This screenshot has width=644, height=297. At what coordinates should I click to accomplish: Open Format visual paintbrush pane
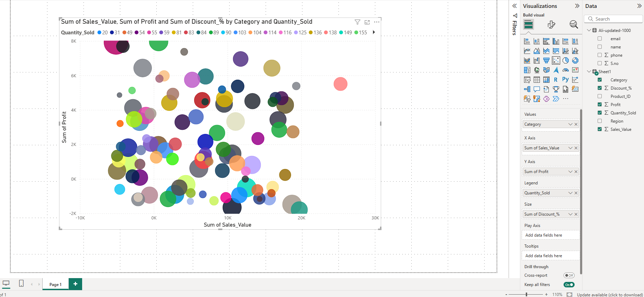coord(551,24)
